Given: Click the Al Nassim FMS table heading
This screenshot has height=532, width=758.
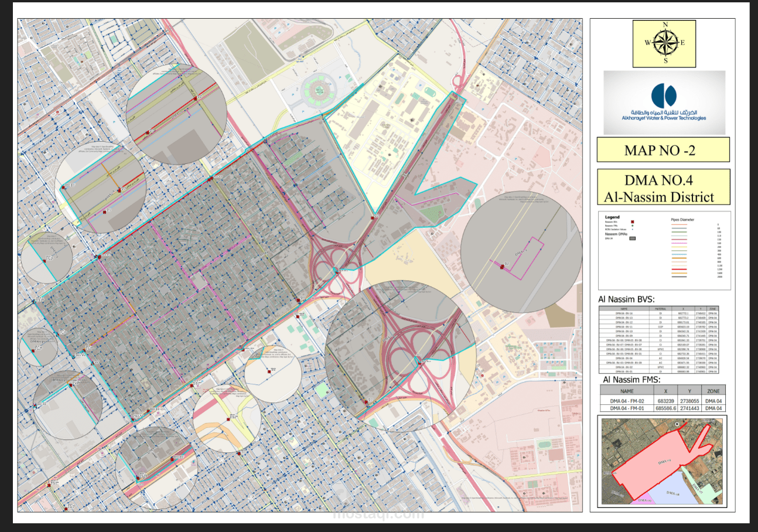Looking at the screenshot, I should click(x=632, y=379).
